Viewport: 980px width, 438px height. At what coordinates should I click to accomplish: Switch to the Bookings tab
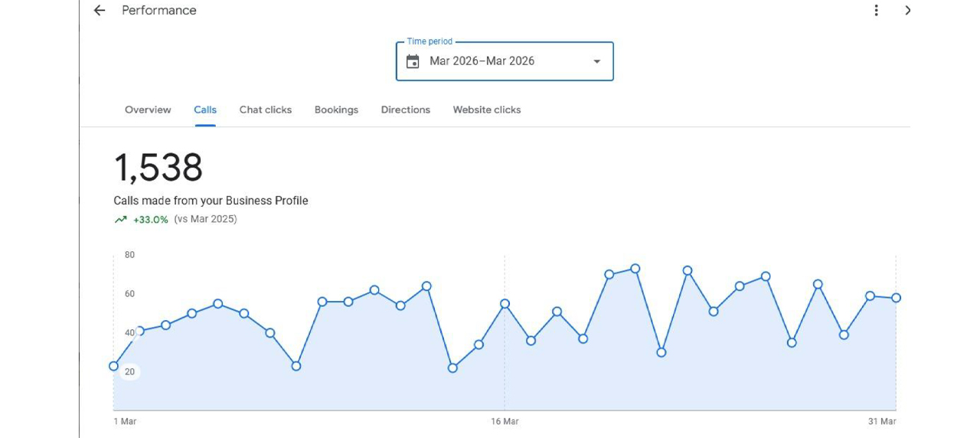(x=336, y=109)
